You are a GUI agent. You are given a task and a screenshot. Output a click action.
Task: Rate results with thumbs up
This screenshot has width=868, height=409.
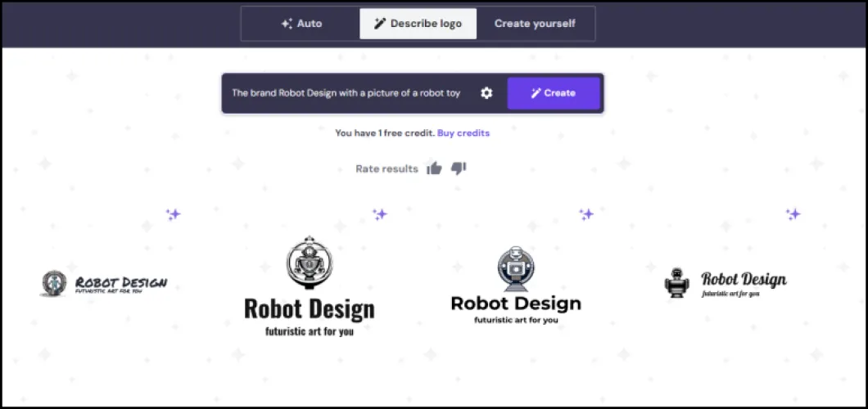tap(434, 169)
